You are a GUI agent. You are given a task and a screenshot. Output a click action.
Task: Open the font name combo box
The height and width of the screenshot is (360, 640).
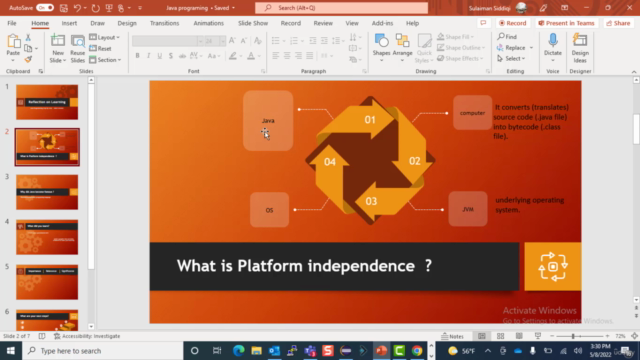click(167, 41)
